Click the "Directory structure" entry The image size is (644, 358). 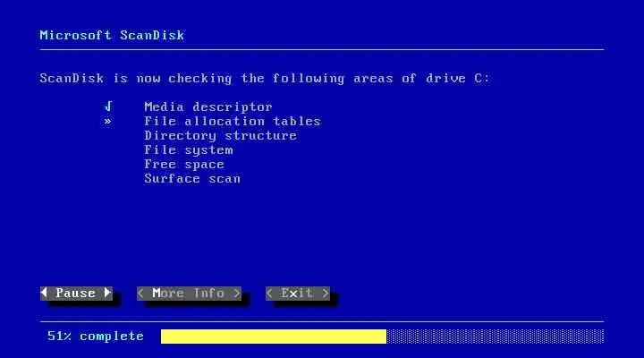click(x=221, y=136)
